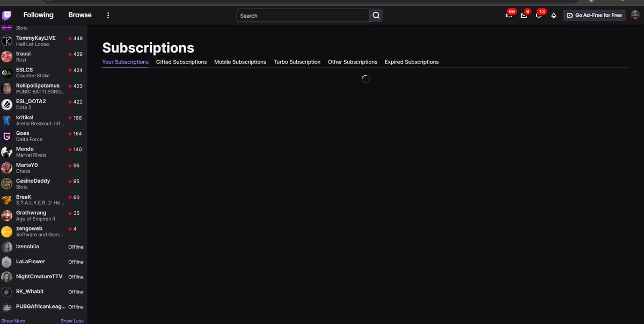Click the search magnifier button
This screenshot has height=324, width=644.
click(x=377, y=16)
